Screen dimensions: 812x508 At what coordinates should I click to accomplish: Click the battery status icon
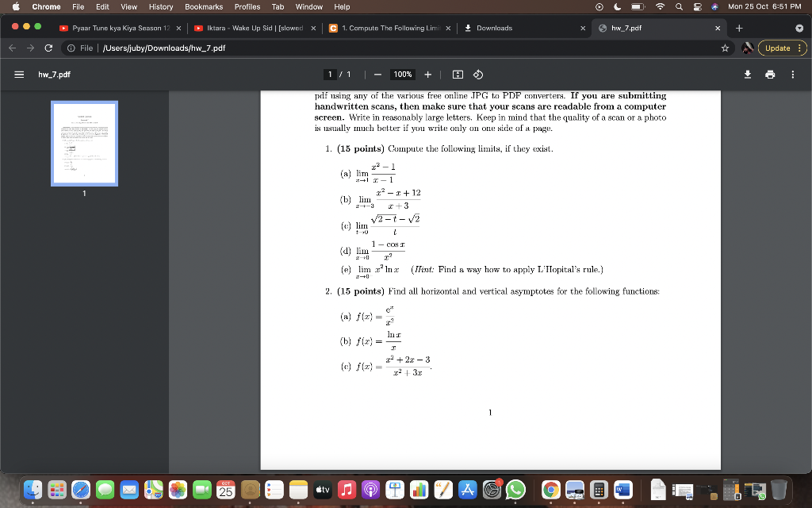click(x=638, y=6)
